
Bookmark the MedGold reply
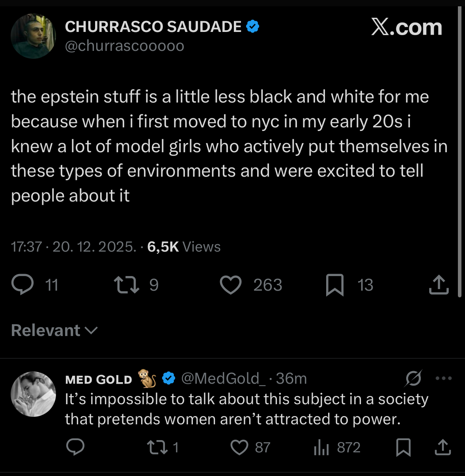pos(403,447)
